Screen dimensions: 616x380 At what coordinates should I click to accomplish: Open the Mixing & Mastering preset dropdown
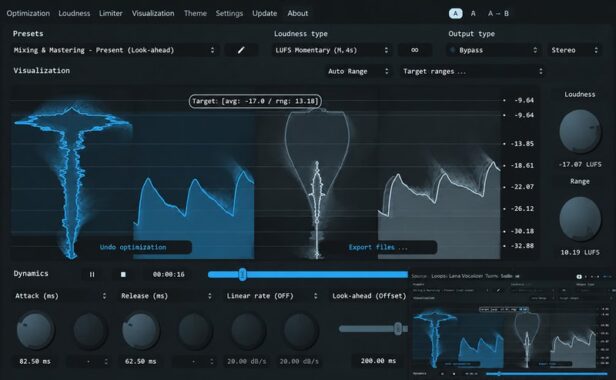tap(114, 50)
